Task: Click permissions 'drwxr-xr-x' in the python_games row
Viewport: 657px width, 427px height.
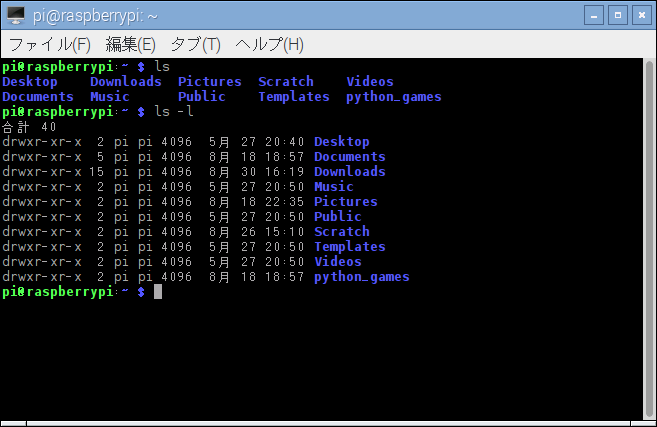Action: (42, 277)
